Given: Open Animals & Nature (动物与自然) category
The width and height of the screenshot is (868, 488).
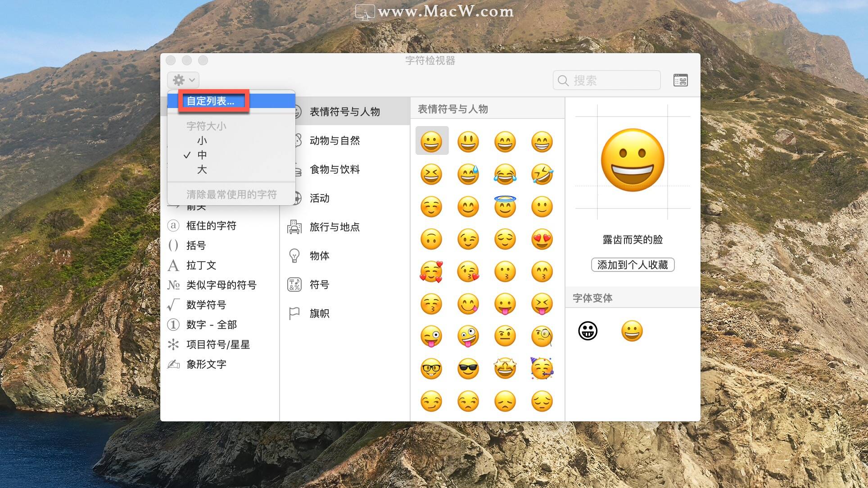Looking at the screenshot, I should (x=334, y=140).
